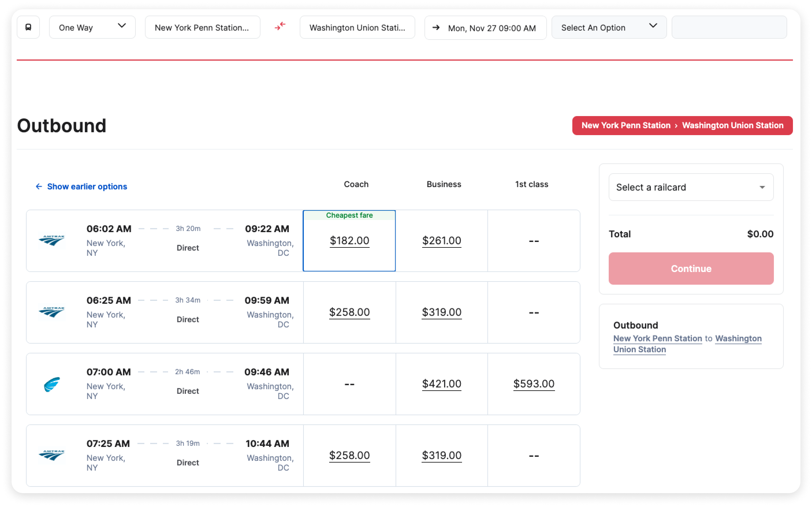Image resolution: width=812 pixels, height=507 pixels.
Task: Expand the Select An Option dropdown
Action: coord(609,27)
